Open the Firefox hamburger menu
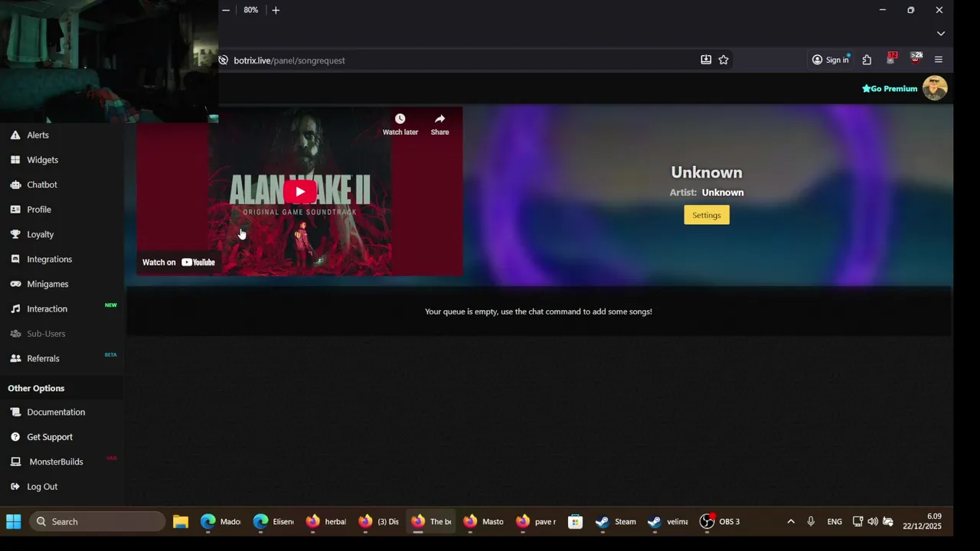980x551 pixels. click(x=939, y=60)
